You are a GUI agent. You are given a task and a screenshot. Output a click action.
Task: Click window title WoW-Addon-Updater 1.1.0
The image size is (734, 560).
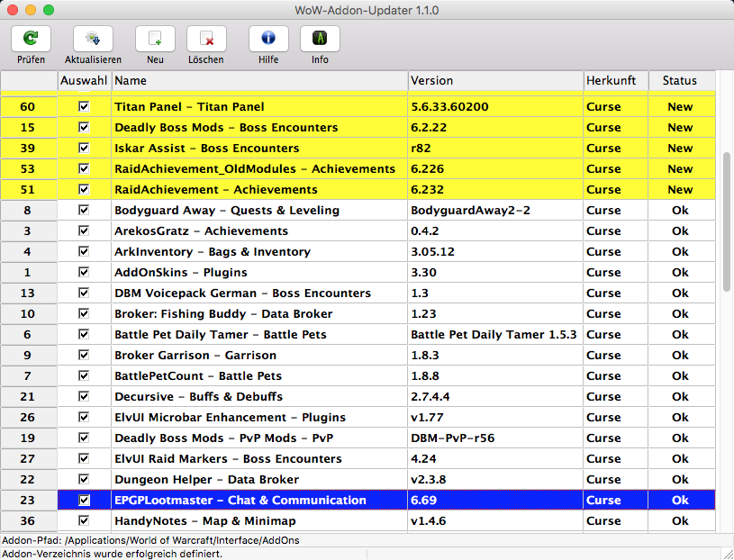click(x=367, y=10)
